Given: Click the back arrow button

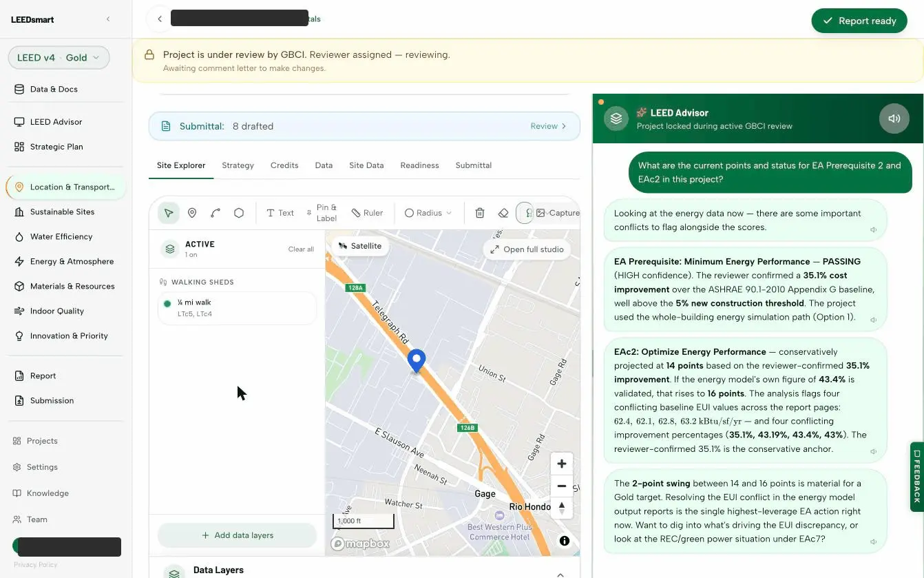Looking at the screenshot, I should (x=159, y=19).
